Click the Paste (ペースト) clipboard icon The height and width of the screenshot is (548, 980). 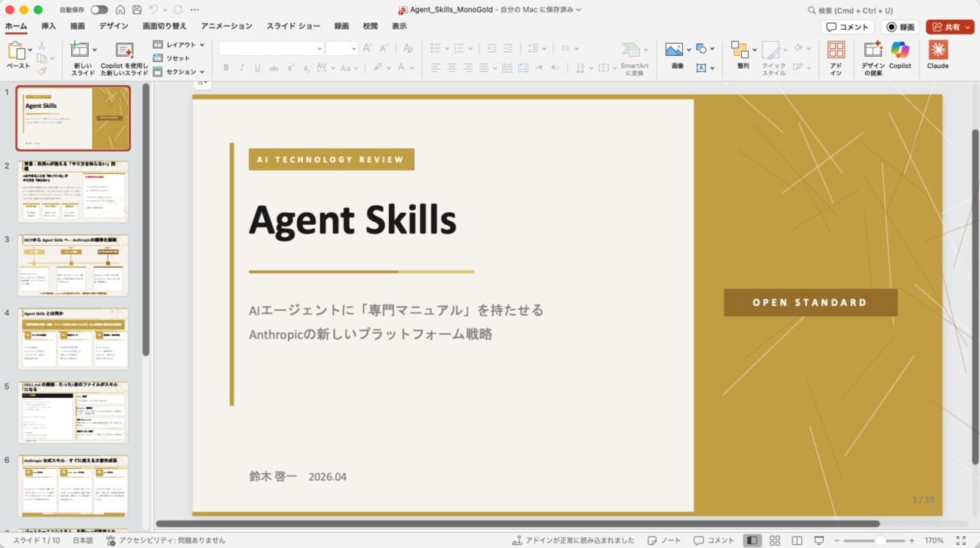click(x=16, y=51)
